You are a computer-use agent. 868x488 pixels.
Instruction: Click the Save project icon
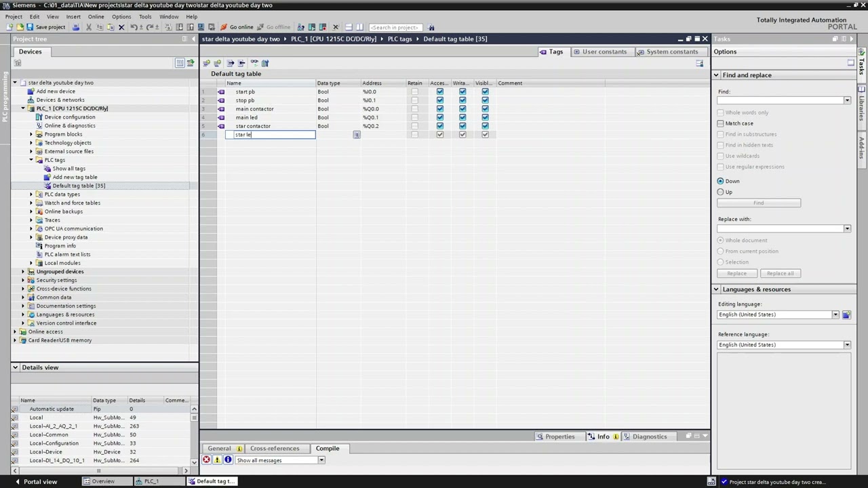pyautogui.click(x=29, y=27)
